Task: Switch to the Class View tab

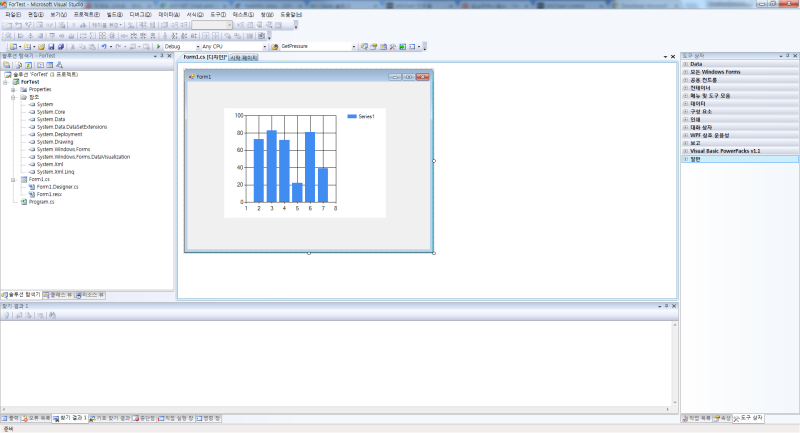Action: tap(58, 295)
